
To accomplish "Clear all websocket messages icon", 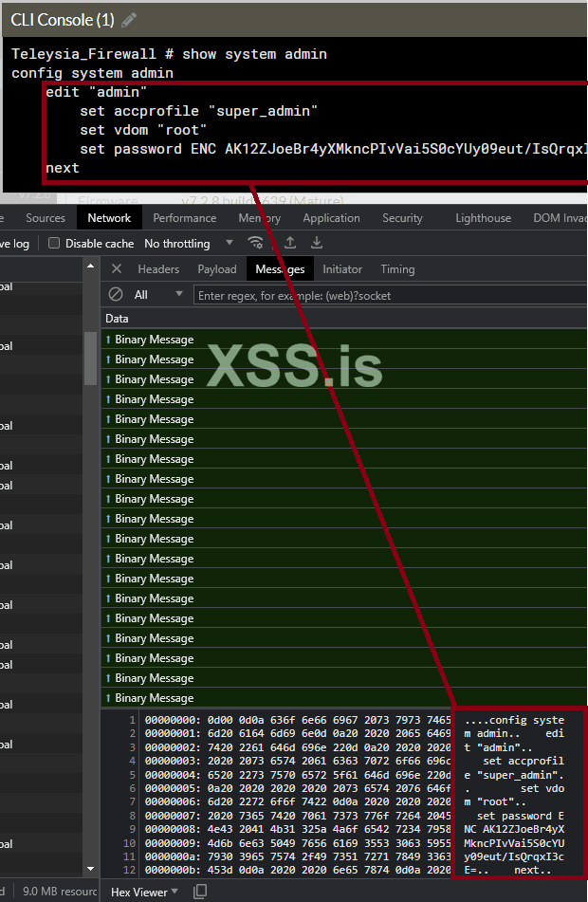I will click(x=116, y=295).
